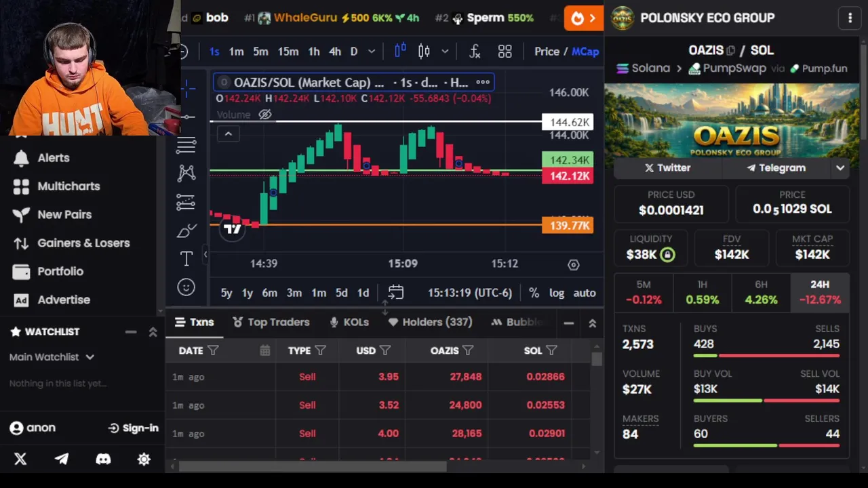
Task: Open the Telegram icon in the sidebar footer
Action: 62,459
